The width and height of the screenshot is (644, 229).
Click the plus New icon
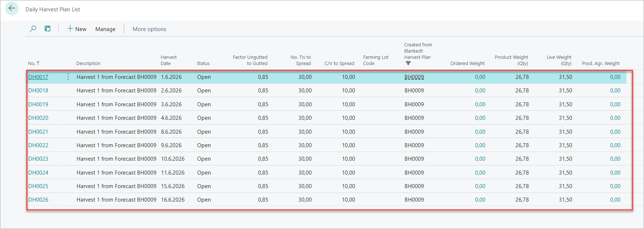tap(70, 28)
